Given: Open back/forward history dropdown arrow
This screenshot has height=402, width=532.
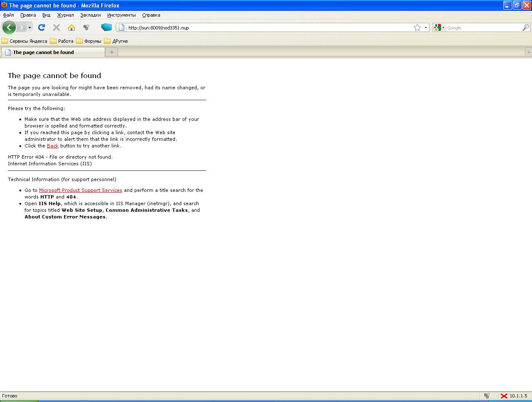Looking at the screenshot, I should click(x=30, y=28).
